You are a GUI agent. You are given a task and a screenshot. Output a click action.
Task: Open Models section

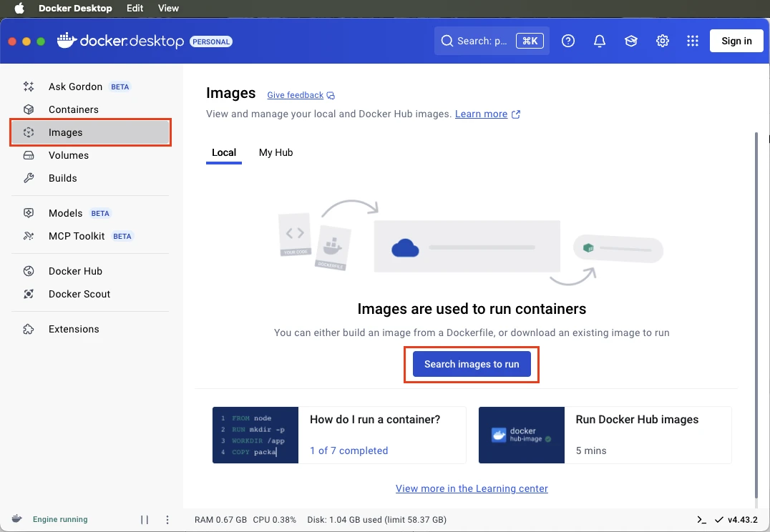[90, 213]
